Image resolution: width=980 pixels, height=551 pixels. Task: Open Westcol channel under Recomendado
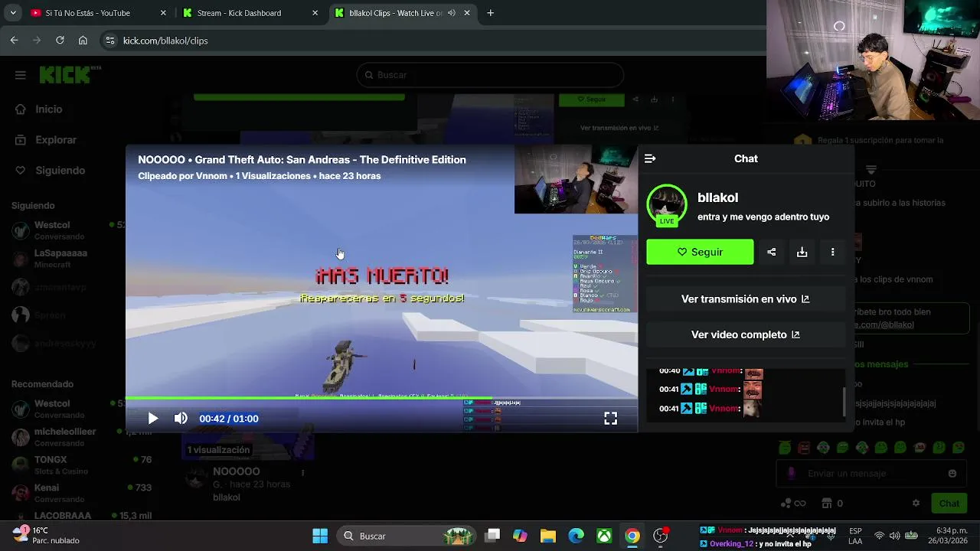(x=65, y=409)
